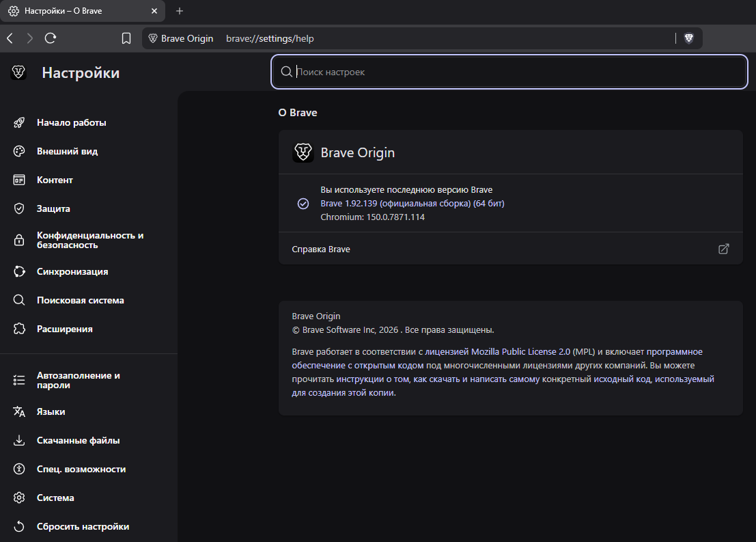This screenshot has width=756, height=542.
Task: Click the translate icon for Языки
Action: (x=19, y=411)
